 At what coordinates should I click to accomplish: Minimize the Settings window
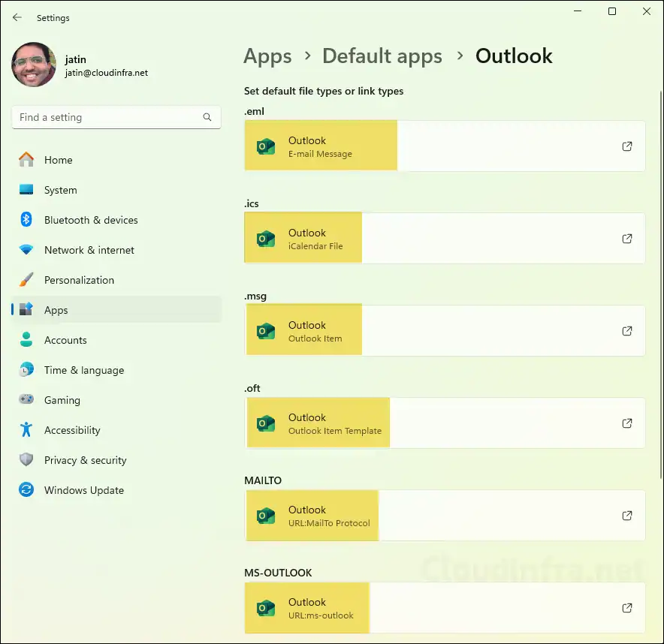[x=578, y=11]
